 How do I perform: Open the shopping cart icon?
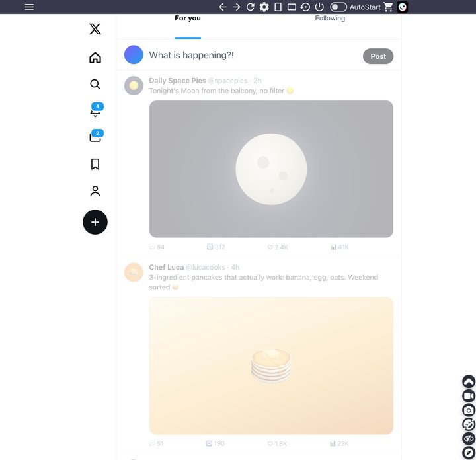[x=388, y=7]
